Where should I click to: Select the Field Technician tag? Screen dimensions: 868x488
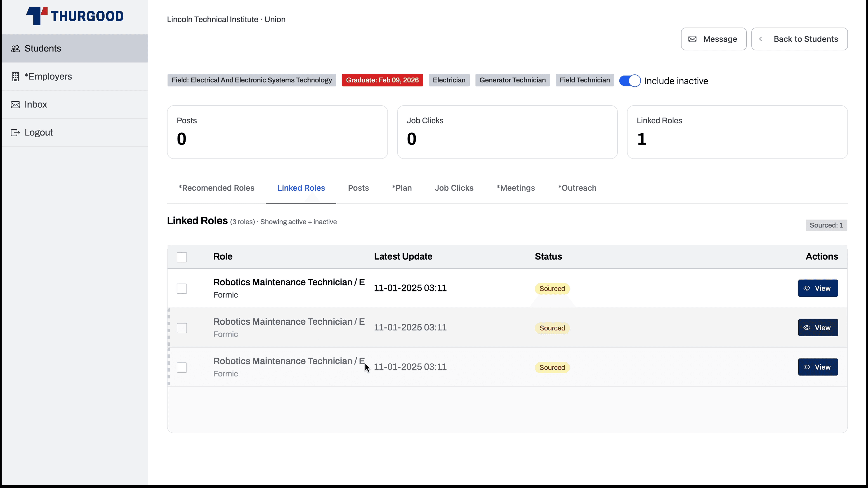[584, 80]
